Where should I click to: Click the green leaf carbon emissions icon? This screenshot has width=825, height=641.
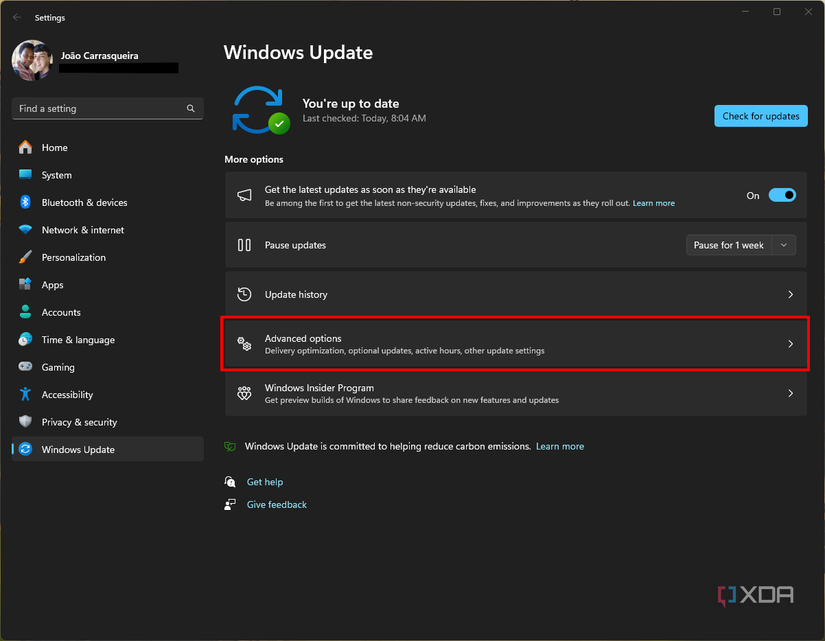coord(230,446)
